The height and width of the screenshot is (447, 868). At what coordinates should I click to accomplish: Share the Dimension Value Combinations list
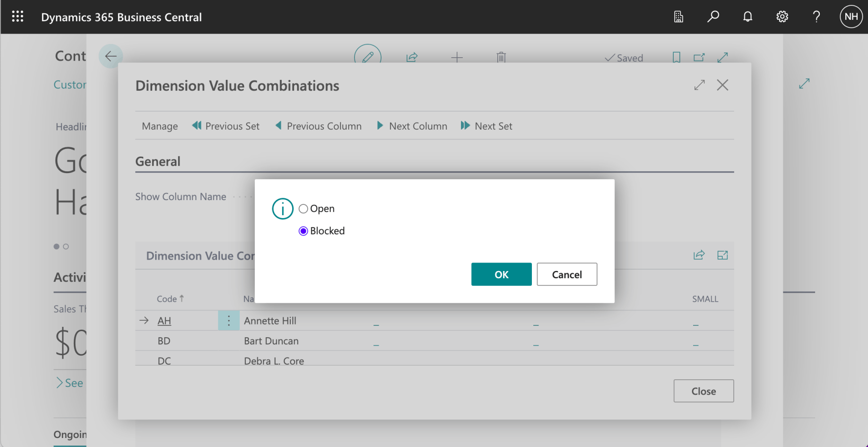[699, 255]
